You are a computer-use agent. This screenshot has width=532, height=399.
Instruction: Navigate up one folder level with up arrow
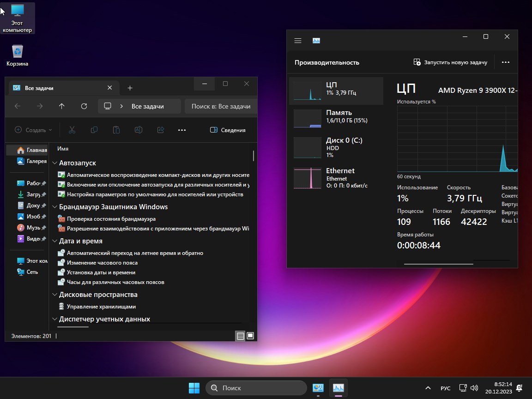click(62, 106)
